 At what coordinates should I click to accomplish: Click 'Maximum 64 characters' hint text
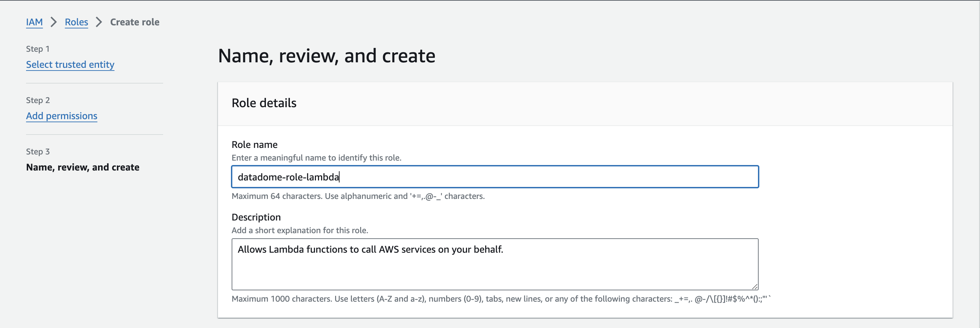(358, 196)
